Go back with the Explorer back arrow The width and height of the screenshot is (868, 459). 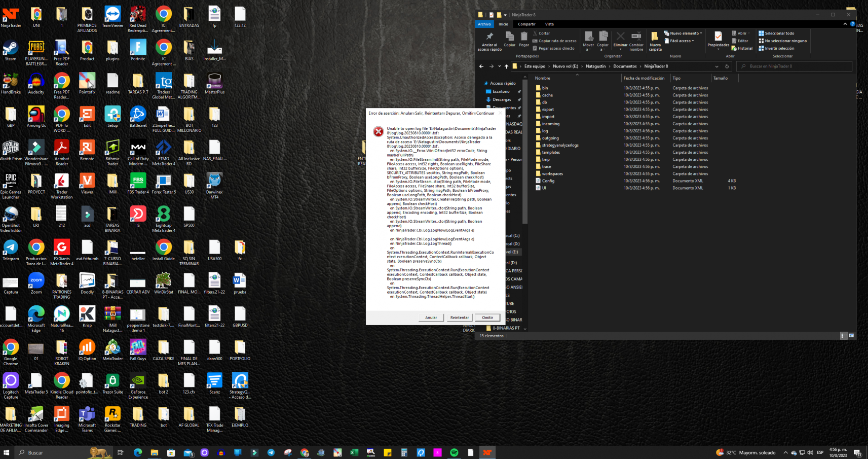tap(481, 66)
